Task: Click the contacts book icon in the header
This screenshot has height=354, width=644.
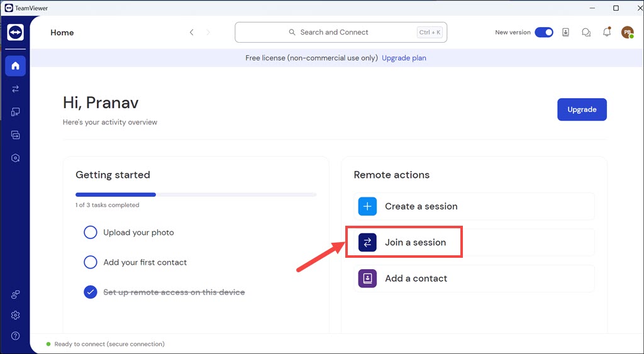Action: 565,33
